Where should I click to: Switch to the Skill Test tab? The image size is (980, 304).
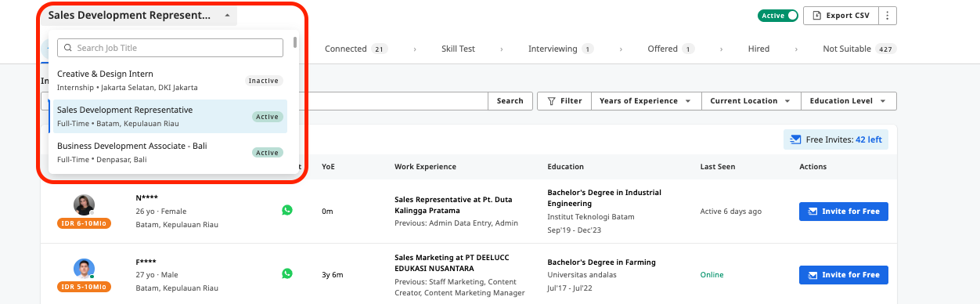458,49
